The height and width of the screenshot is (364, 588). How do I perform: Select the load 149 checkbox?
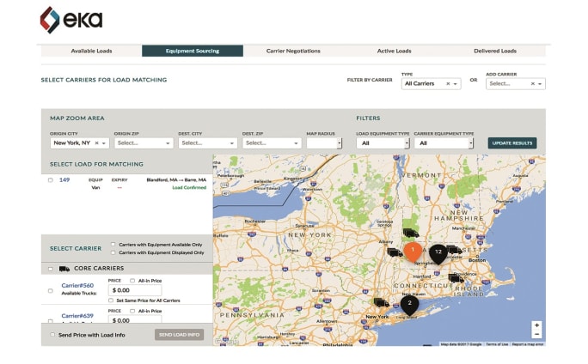click(51, 180)
